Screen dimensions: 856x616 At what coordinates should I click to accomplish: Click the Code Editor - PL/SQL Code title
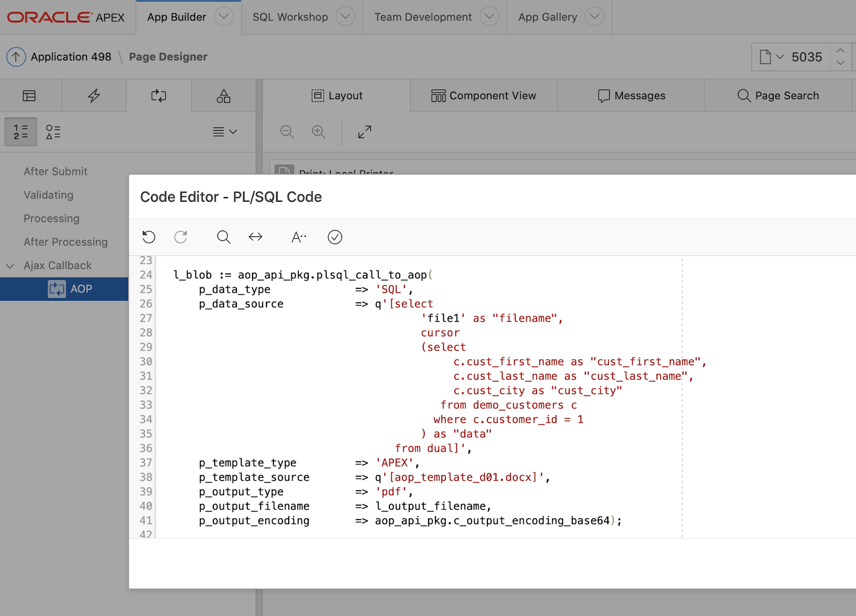pos(231,197)
